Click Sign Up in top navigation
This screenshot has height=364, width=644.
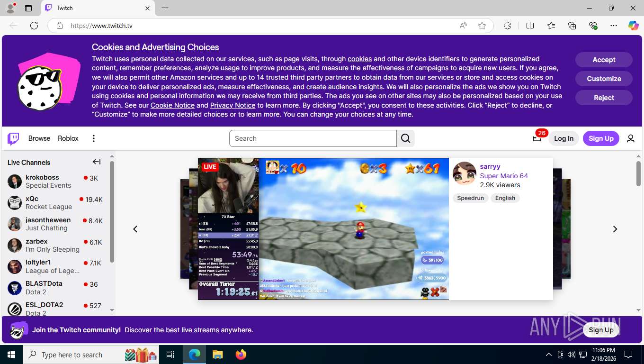click(x=601, y=138)
